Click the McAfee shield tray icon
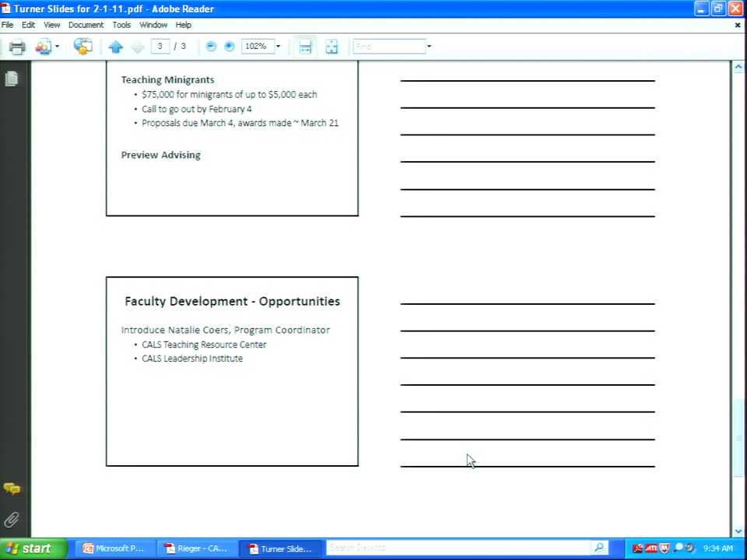 (665, 548)
